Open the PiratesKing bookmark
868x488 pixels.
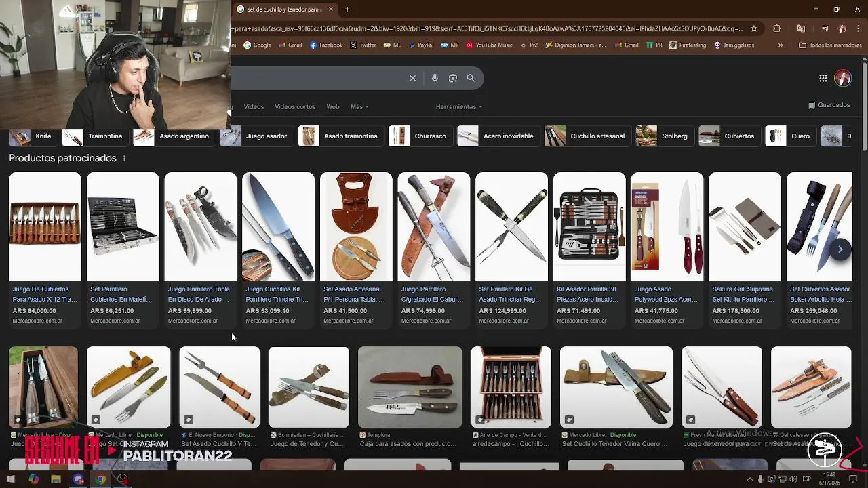coord(688,45)
